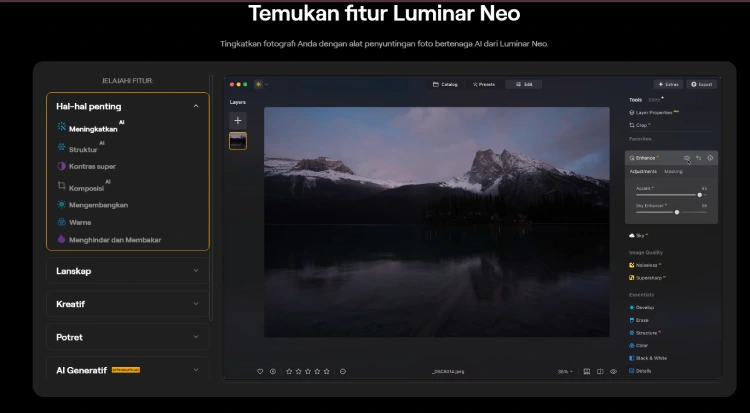The width and height of the screenshot is (750, 413).
Task: Click the before/after split compare icon
Action: pos(600,371)
